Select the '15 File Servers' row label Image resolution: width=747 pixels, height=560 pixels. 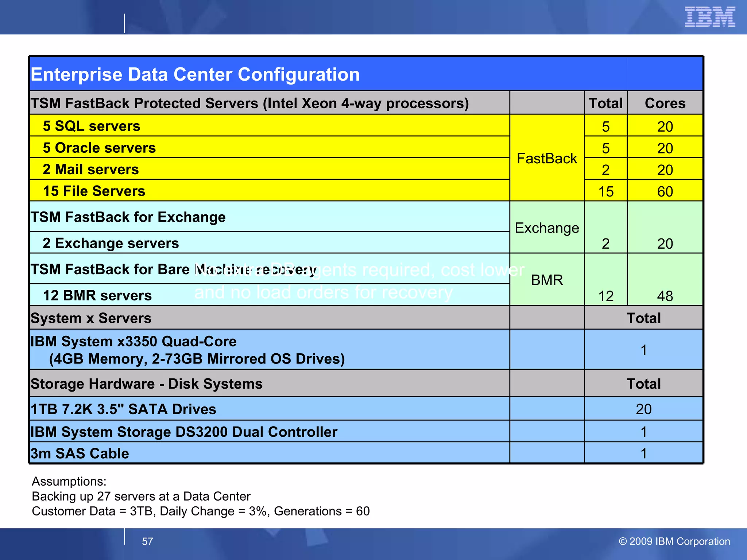pos(94,191)
